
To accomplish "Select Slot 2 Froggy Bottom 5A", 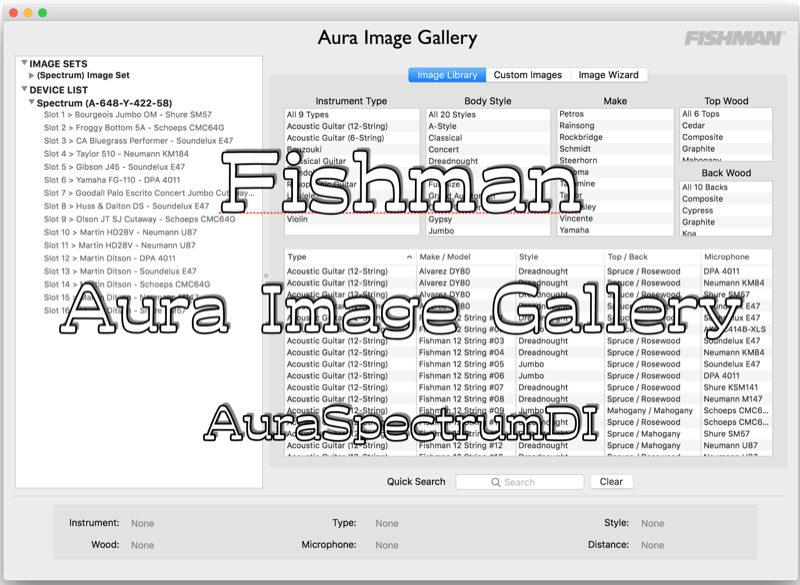I will coord(134,128).
